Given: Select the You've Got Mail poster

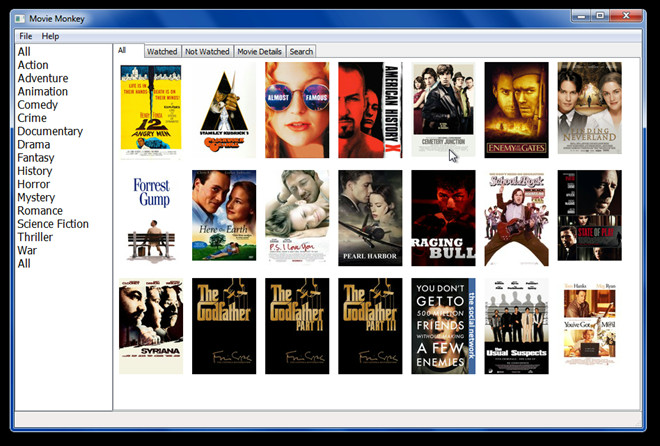Looking at the screenshot, I should (x=590, y=324).
